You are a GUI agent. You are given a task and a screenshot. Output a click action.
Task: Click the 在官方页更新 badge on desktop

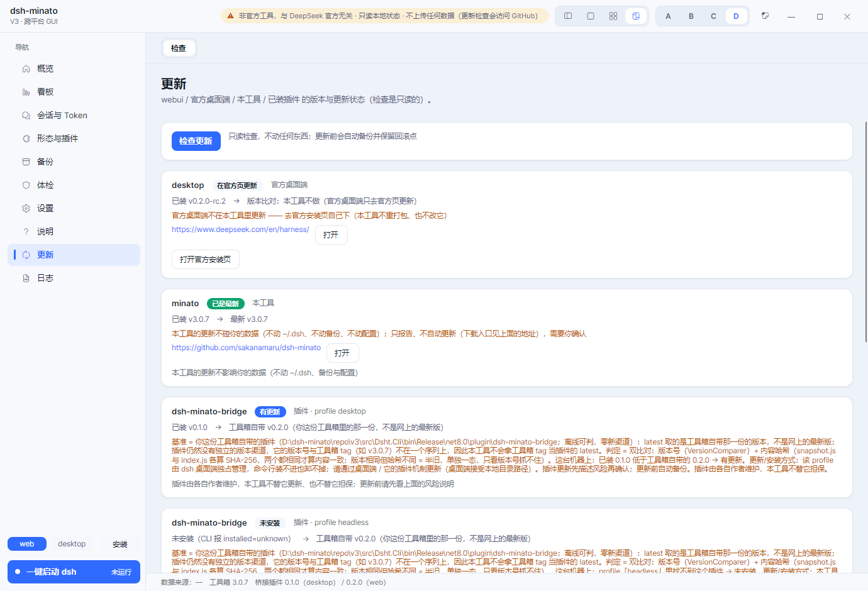237,185
